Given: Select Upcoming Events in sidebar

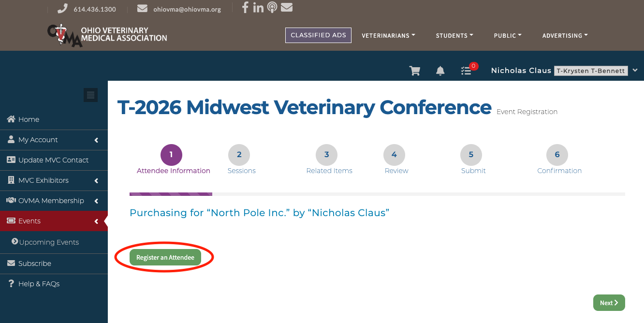Looking at the screenshot, I should point(49,242).
